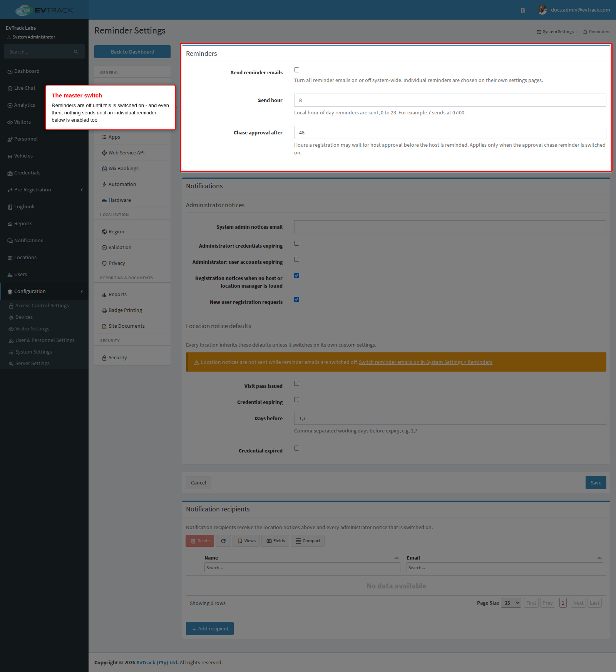Enable Send reminder emails checkbox
This screenshot has width=616, height=672.
tap(296, 70)
